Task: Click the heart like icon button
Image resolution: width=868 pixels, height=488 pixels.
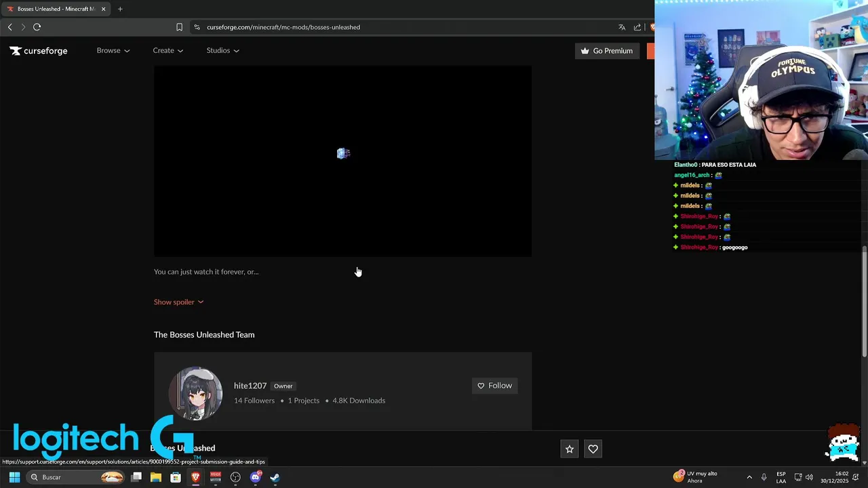Action: 593,449
